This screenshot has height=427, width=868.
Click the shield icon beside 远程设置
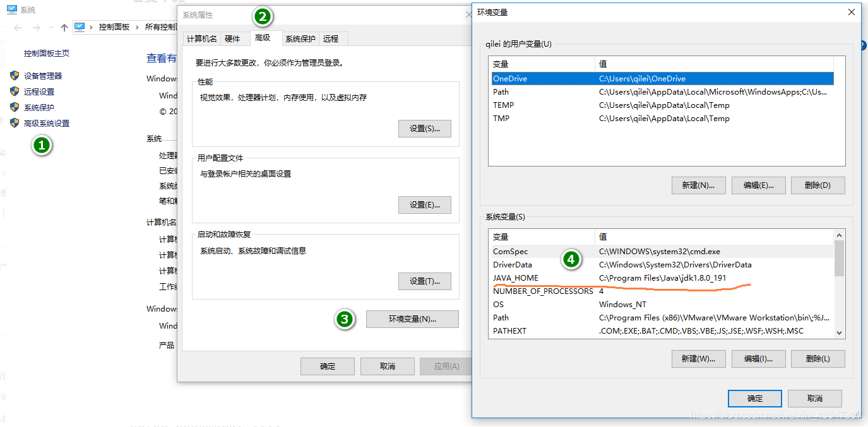click(15, 91)
